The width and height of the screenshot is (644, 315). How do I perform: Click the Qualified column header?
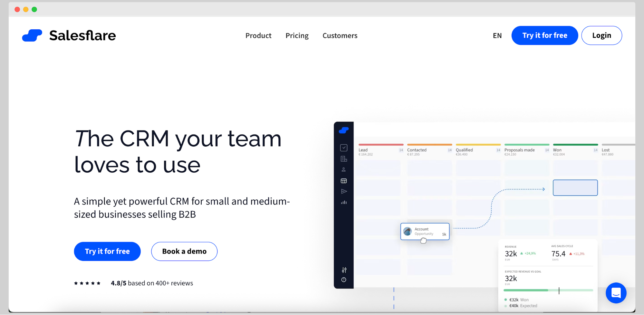click(x=464, y=150)
